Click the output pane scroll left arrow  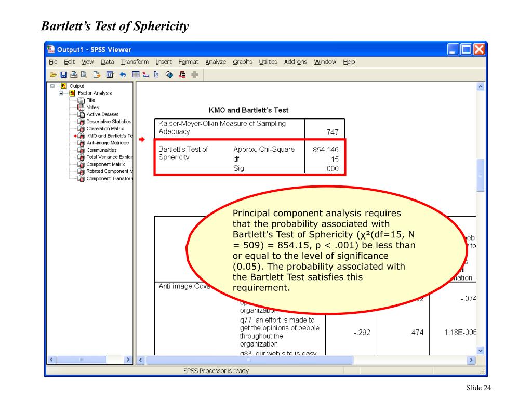pyautogui.click(x=140, y=360)
